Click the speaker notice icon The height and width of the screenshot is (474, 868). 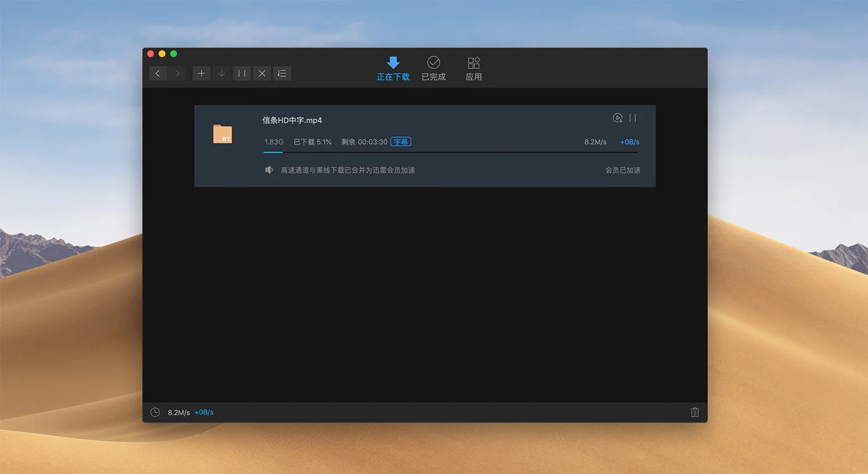[x=269, y=170]
